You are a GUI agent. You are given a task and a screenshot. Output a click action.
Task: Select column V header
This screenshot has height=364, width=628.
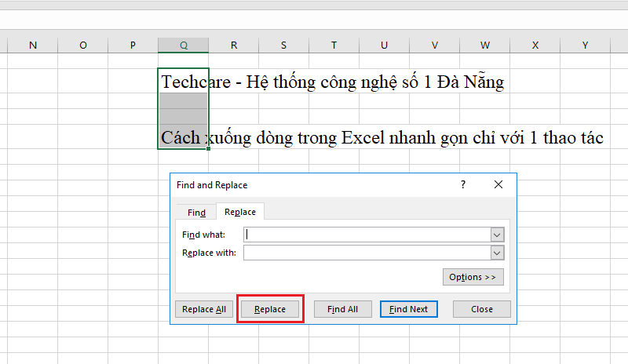pyautogui.click(x=435, y=45)
